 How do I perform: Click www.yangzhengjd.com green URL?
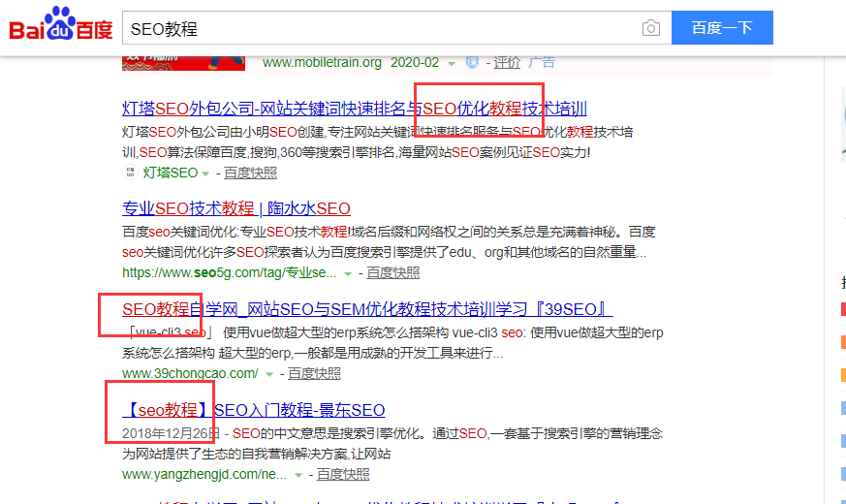coord(204,475)
